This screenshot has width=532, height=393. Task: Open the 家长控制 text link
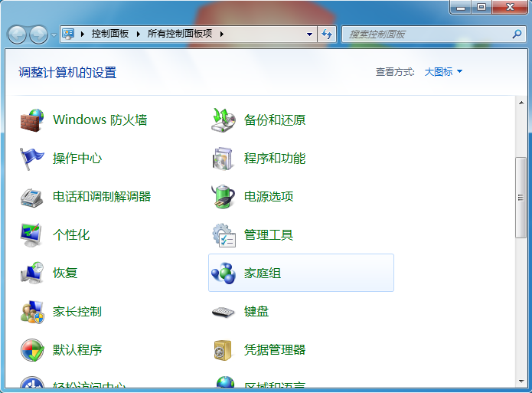(x=77, y=312)
